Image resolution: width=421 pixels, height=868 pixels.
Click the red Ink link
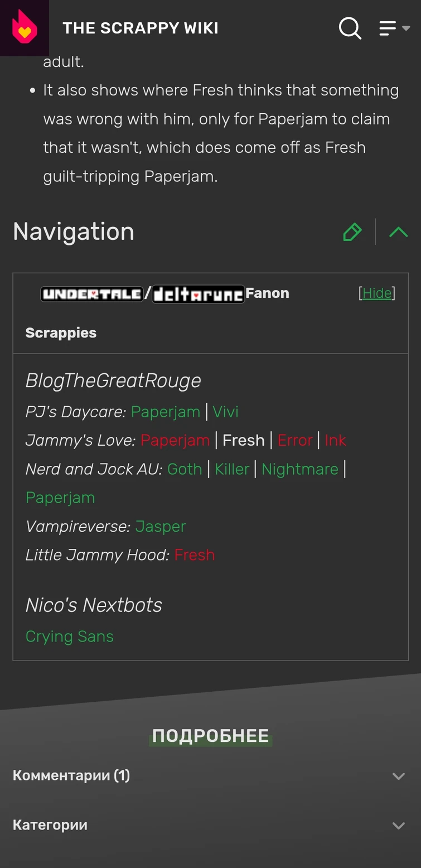tap(335, 440)
